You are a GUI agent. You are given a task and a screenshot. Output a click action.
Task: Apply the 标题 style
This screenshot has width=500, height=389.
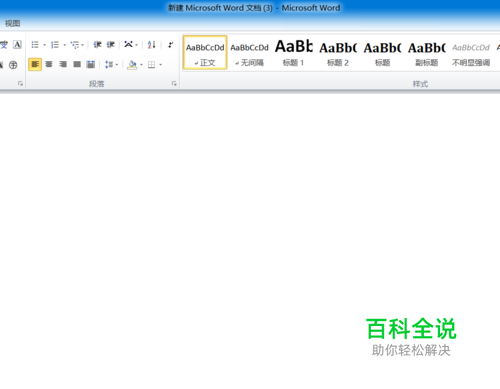click(x=382, y=52)
